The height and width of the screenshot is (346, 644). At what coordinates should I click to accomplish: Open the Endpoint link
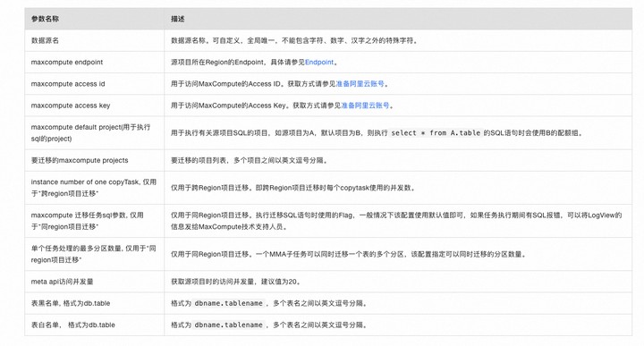click(x=319, y=63)
